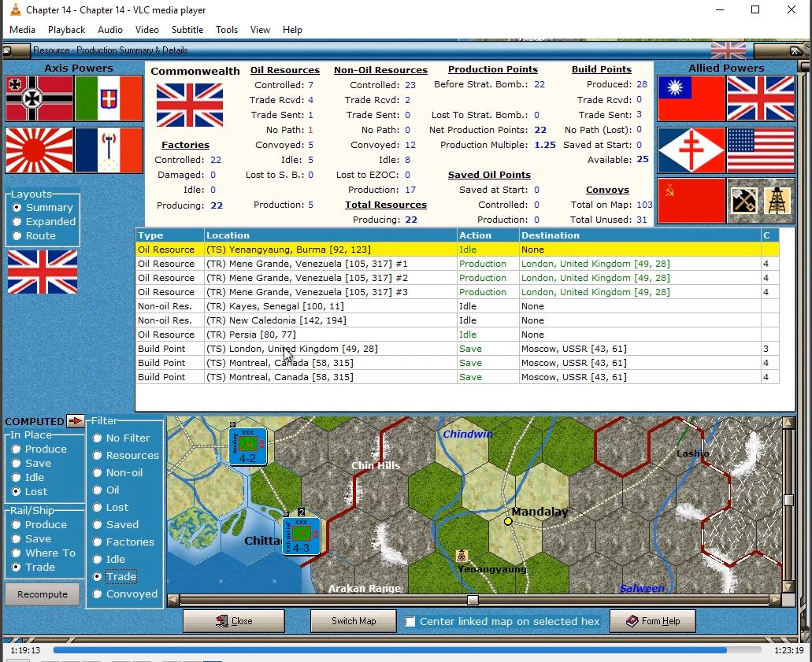Click the map scroll up arrow

click(788, 423)
